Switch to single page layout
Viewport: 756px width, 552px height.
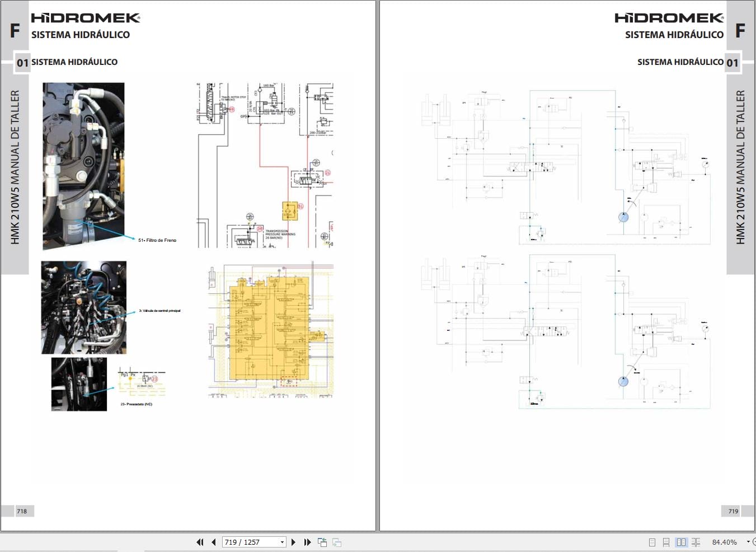(x=652, y=542)
